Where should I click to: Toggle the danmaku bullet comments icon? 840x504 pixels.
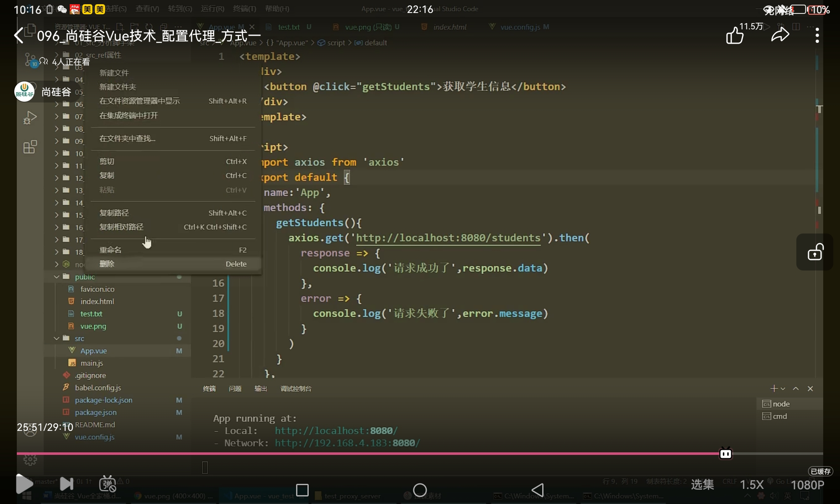(108, 484)
